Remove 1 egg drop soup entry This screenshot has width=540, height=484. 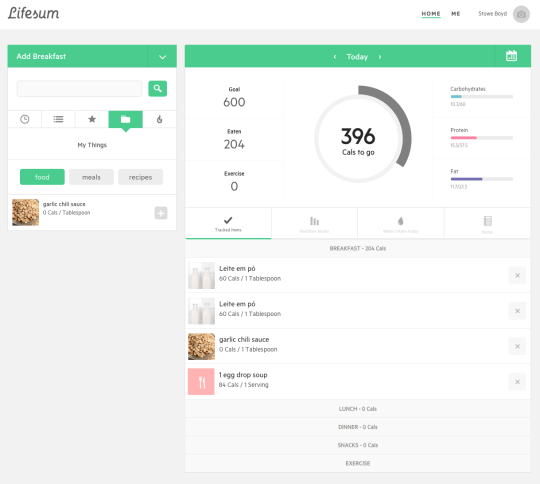pos(517,382)
